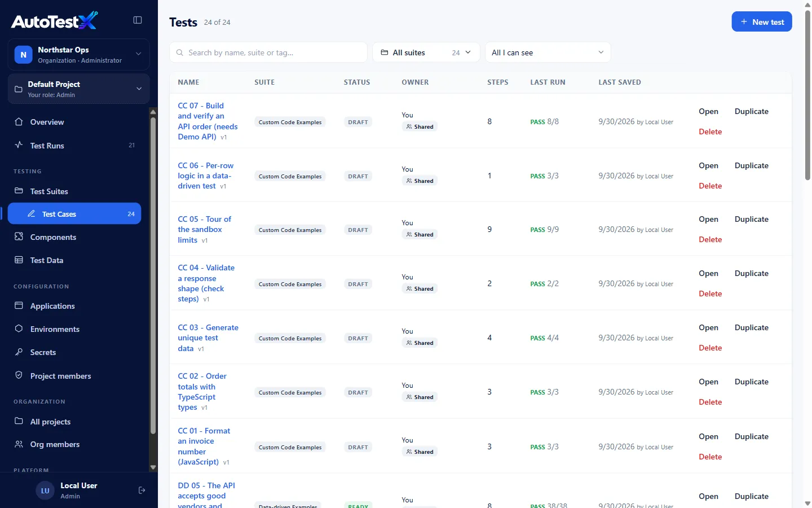The height and width of the screenshot is (508, 812).
Task: Open CC 03 Generate unique test data link
Action: (208, 338)
